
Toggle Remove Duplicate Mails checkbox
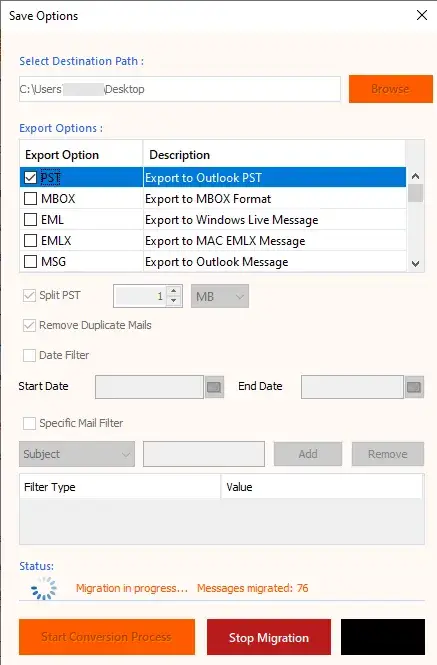[29, 326]
